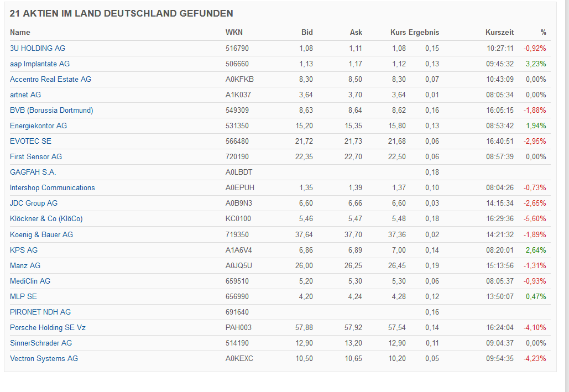Click WKN value A0KFKB
569x392 pixels.
(239, 79)
